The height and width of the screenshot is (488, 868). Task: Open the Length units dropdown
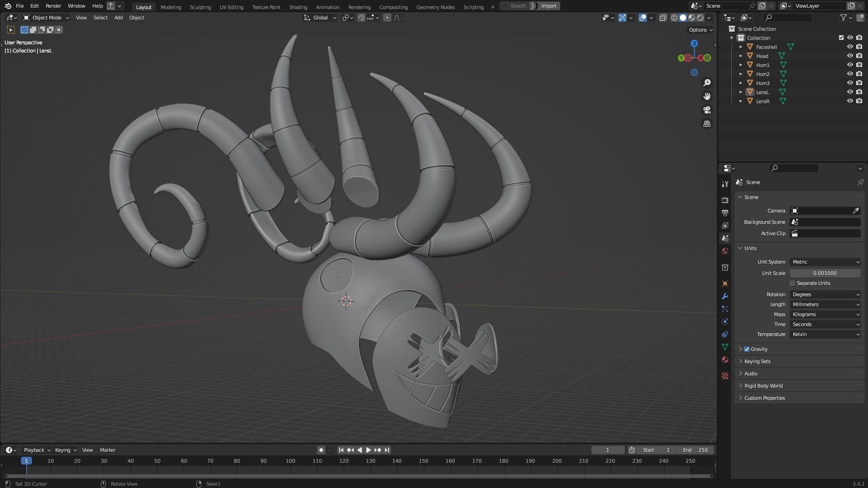[825, 304]
